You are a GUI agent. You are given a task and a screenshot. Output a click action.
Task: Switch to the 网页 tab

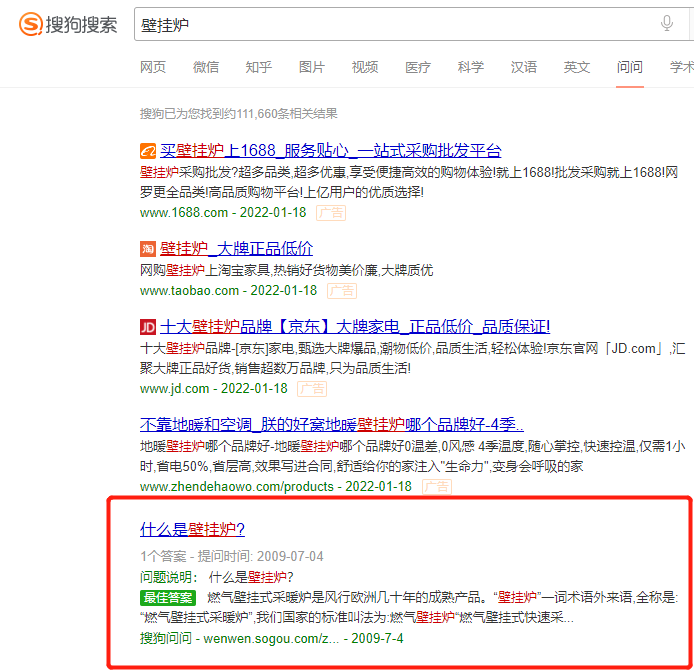[x=153, y=67]
